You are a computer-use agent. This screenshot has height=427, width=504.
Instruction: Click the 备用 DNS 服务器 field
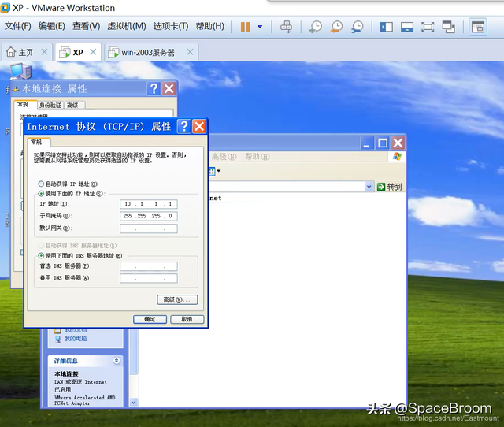point(149,278)
